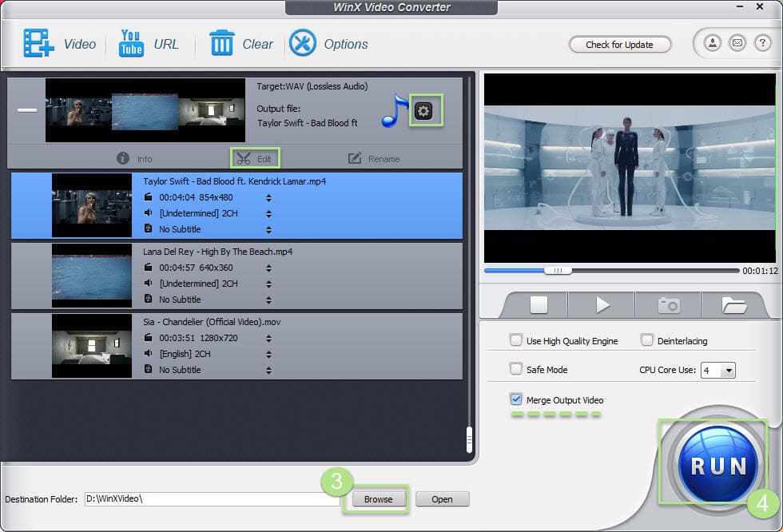
Task: Click audio speaker icon of Lana Del Rey row
Action: pos(149,284)
